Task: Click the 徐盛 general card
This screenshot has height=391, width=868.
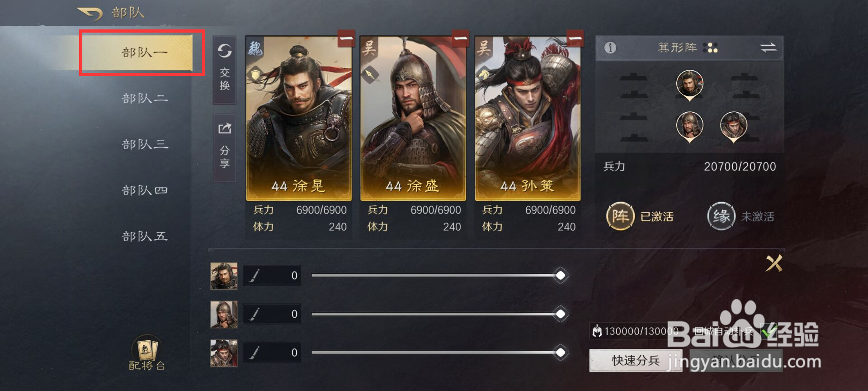Action: coord(413,119)
